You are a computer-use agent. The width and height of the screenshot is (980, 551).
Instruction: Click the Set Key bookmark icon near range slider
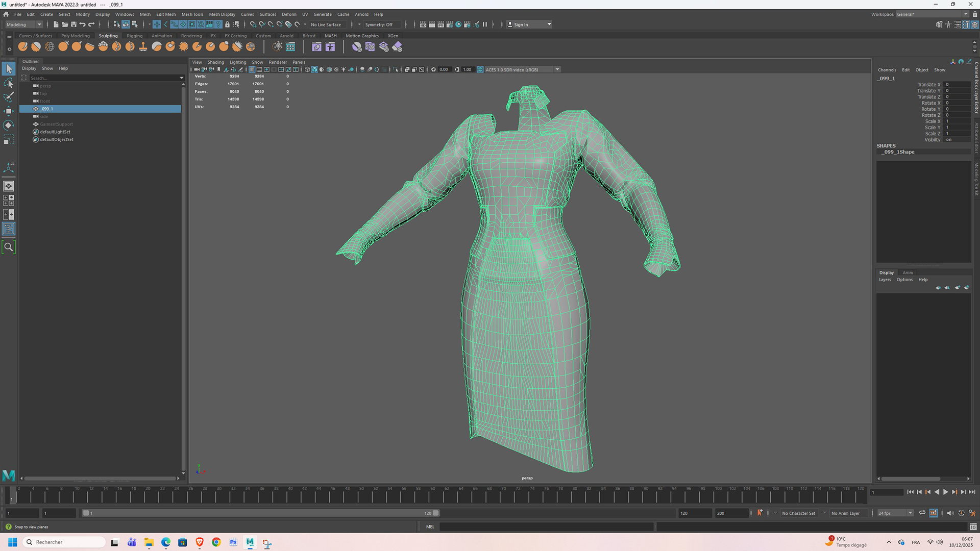coord(760,513)
